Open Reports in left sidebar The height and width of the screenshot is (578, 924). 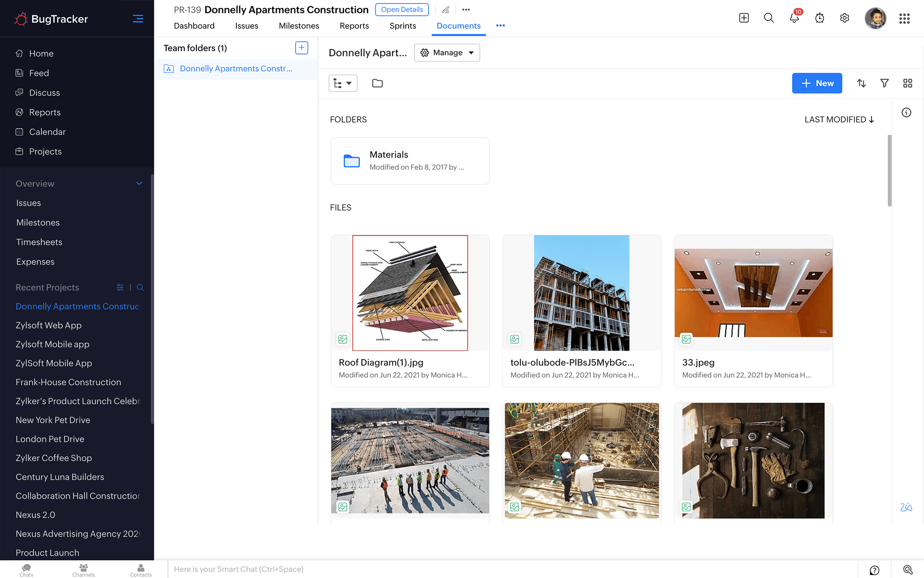(45, 112)
